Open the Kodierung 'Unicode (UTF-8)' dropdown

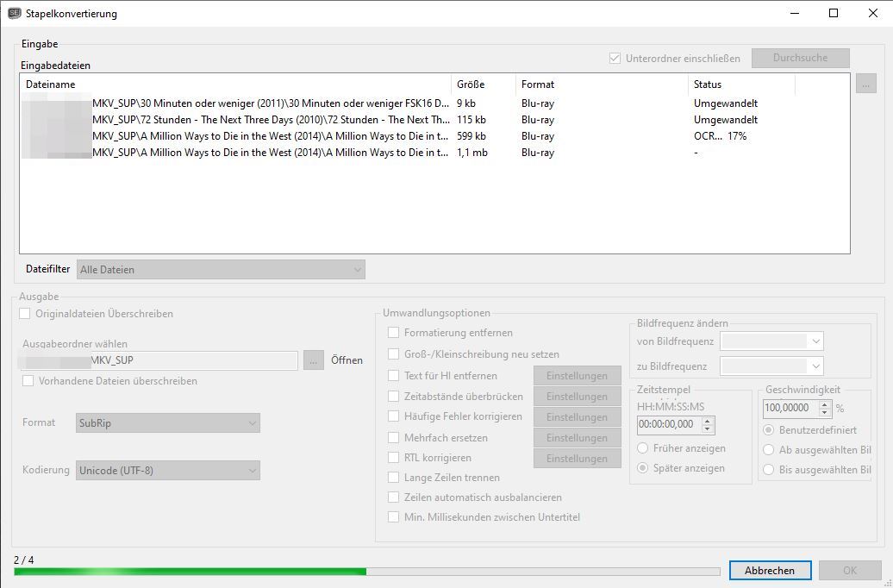pos(168,471)
